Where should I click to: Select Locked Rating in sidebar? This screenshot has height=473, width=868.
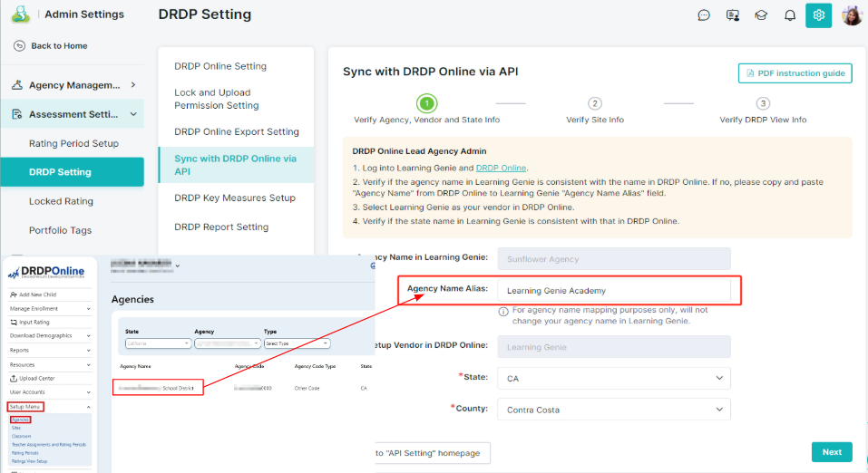(x=61, y=201)
